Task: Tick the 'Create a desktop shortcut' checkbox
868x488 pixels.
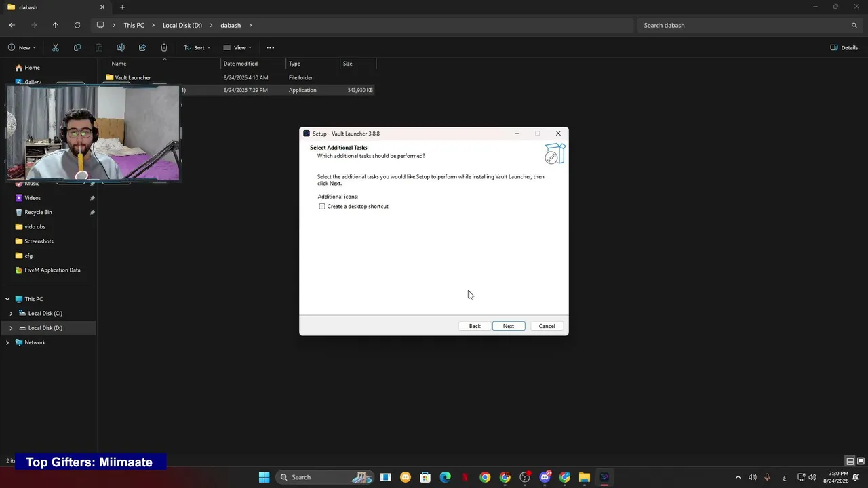Action: click(322, 206)
